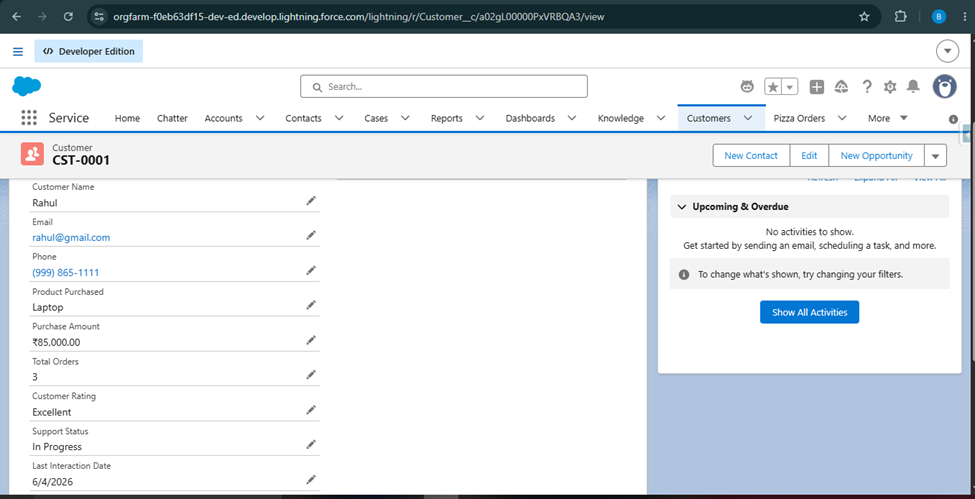Screen dimensions: 975x499
Task: Click the Salesforce Search box
Action: (x=444, y=86)
